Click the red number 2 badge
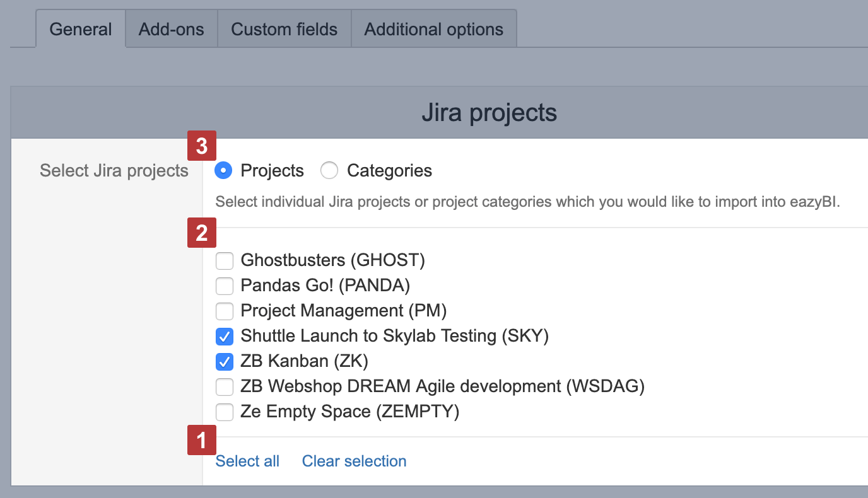This screenshot has height=498, width=868. click(x=202, y=233)
